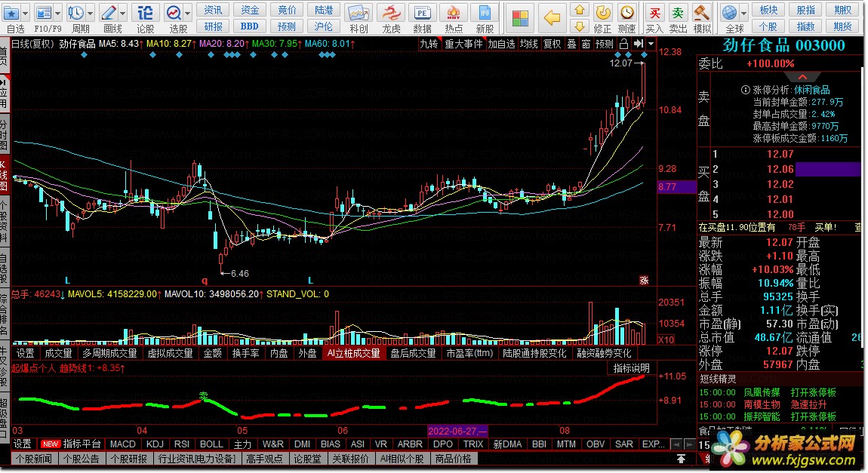Expand the 周期 period dropdown arrow

point(90,14)
